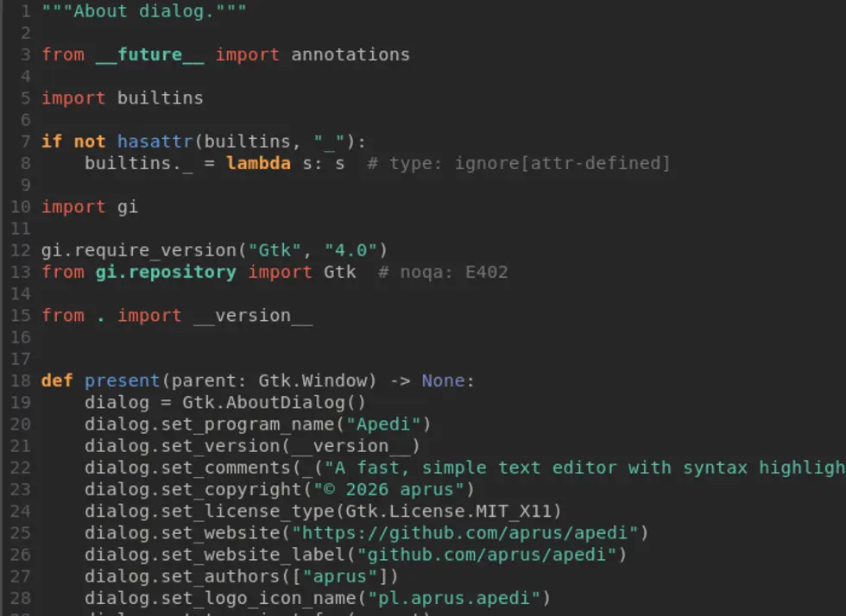
Task: Click the string "pl.aprus.apedi" on line 28
Action: coord(453,598)
